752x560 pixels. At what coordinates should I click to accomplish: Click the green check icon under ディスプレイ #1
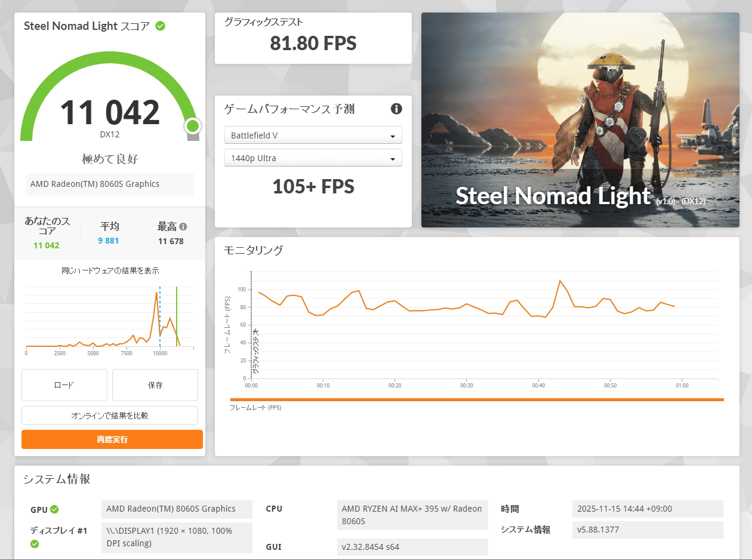click(35, 543)
